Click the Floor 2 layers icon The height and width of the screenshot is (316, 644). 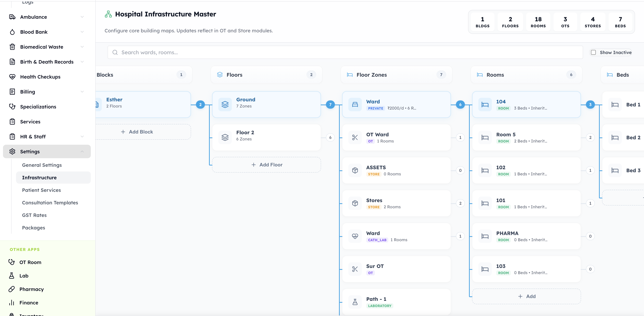[225, 137]
